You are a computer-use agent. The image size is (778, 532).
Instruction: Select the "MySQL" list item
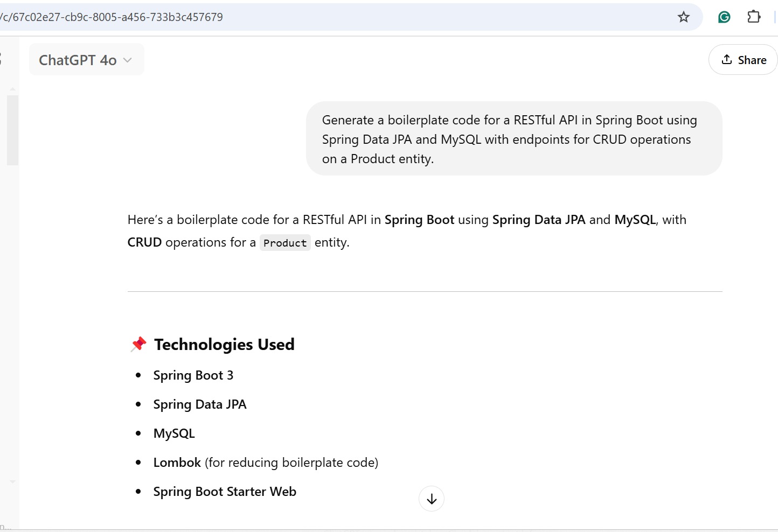(x=174, y=433)
